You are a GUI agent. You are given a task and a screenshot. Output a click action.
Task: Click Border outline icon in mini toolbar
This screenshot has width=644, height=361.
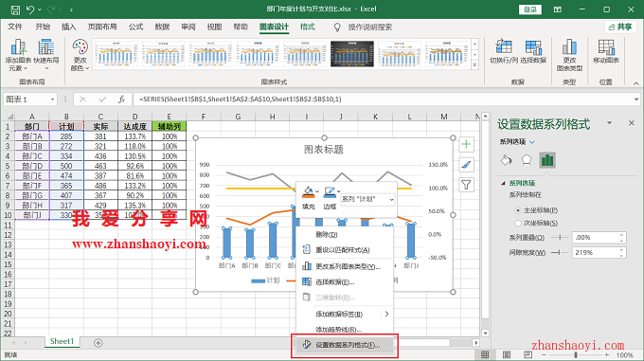[x=330, y=191]
